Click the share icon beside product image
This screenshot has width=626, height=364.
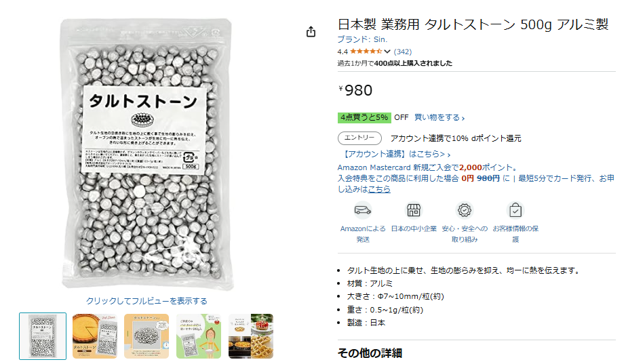[x=311, y=32]
